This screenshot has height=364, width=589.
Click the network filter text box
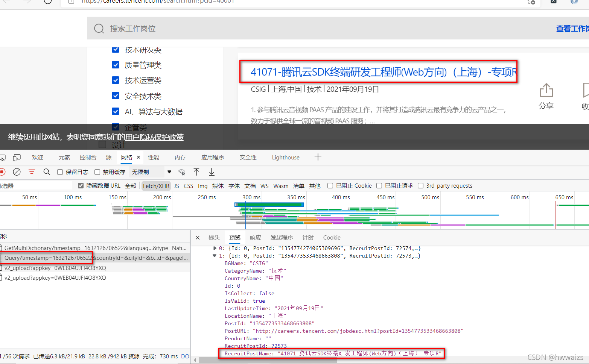click(36, 186)
